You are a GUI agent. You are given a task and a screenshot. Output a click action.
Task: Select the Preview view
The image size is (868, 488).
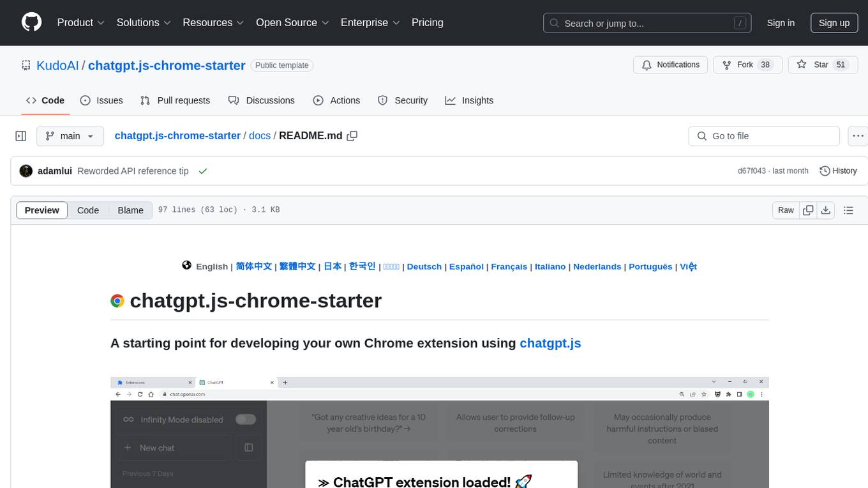[x=42, y=210]
